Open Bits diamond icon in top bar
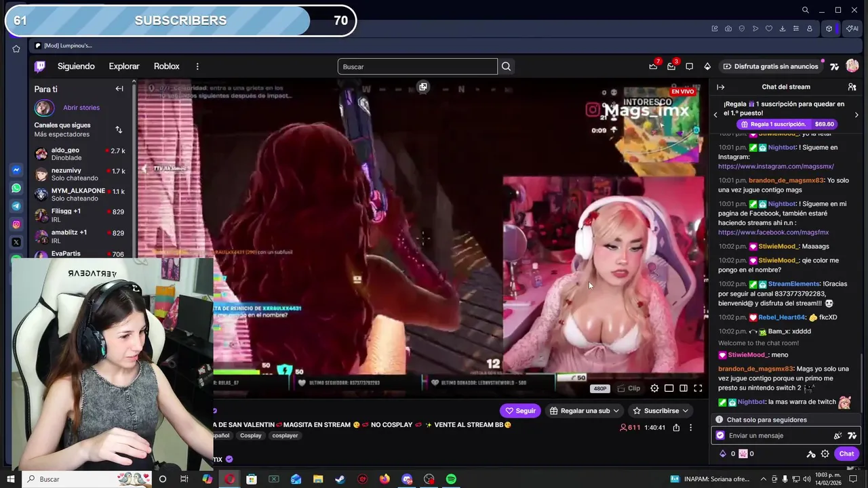The image size is (868, 488). (707, 66)
